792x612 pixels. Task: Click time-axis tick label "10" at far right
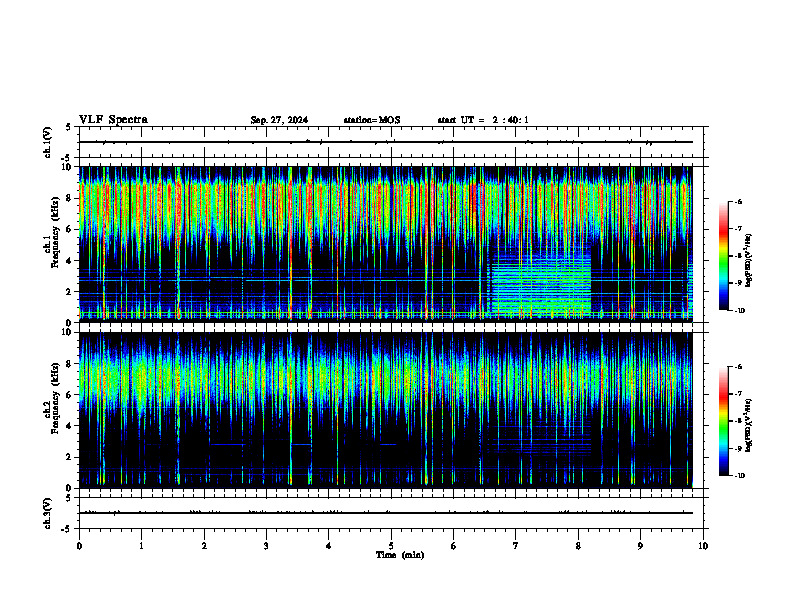click(x=703, y=546)
